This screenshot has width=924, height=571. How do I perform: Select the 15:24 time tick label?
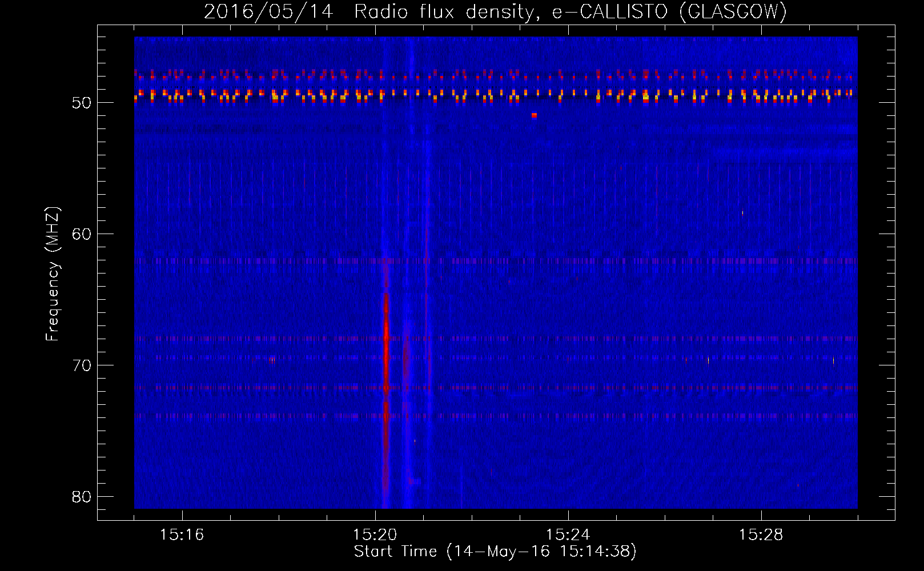pyautogui.click(x=568, y=535)
